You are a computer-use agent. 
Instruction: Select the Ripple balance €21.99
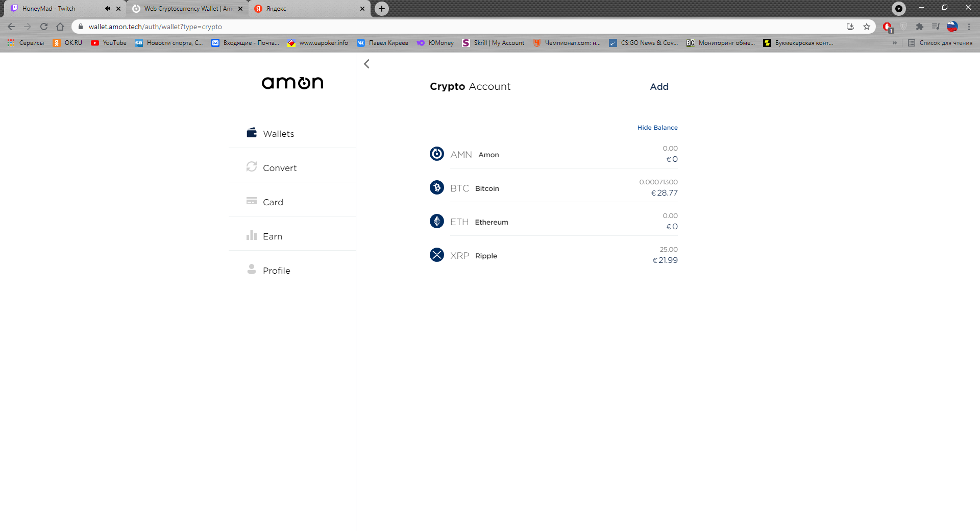[x=665, y=260]
